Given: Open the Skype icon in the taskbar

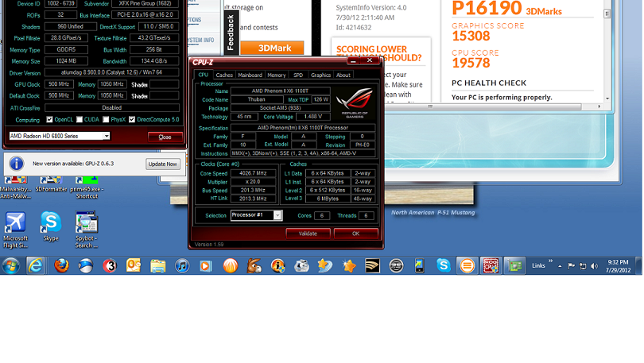Looking at the screenshot, I should coord(443,266).
